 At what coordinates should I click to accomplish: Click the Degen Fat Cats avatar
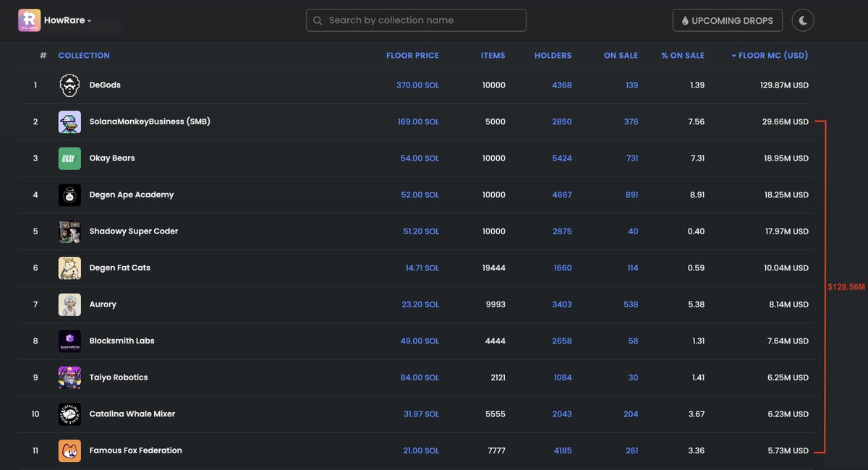coord(69,268)
